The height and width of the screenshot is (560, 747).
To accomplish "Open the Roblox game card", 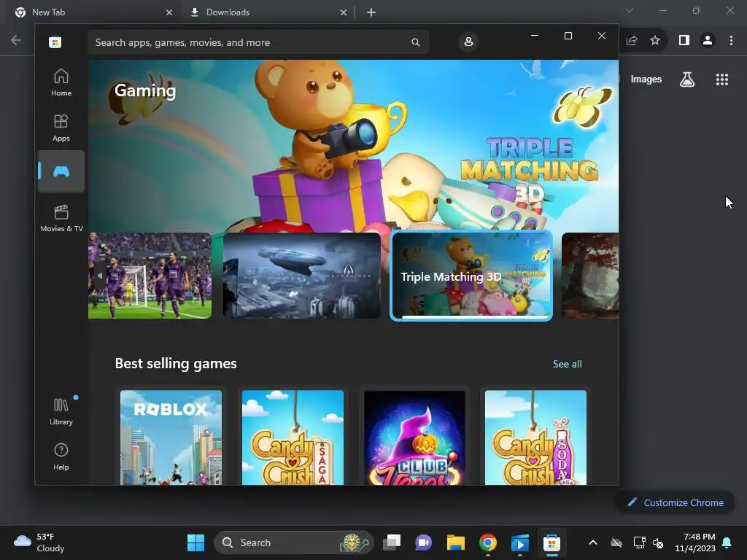I will [171, 437].
